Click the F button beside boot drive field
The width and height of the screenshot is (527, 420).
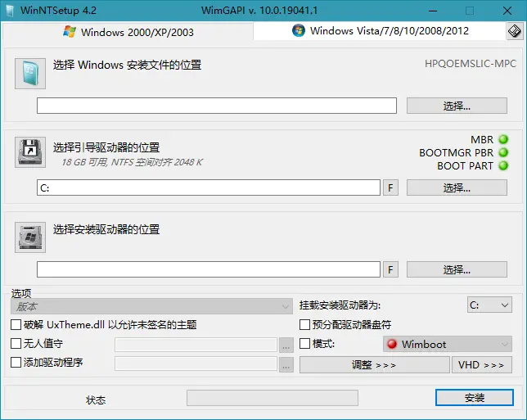(390, 187)
